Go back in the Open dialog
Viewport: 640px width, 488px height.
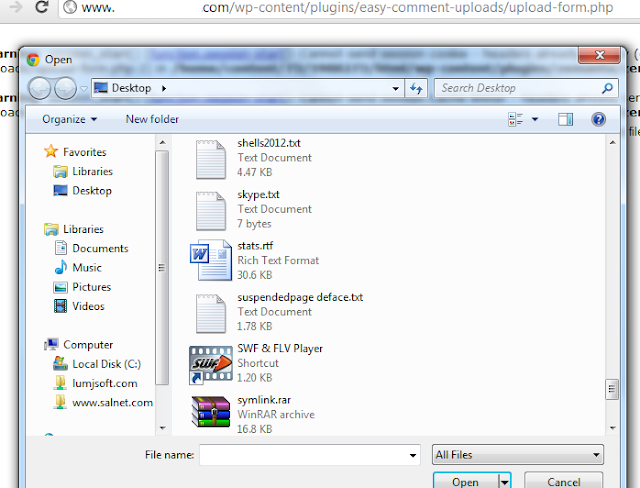(x=39, y=88)
